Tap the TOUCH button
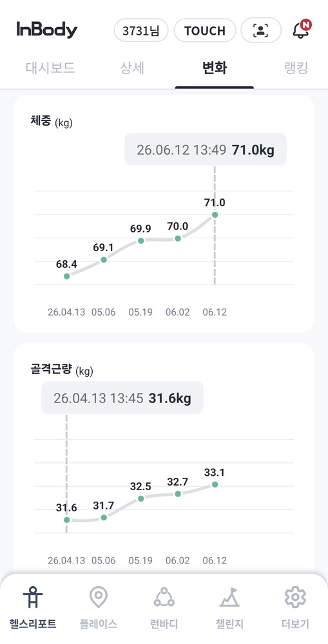Viewport: 328px width, 644px height. [205, 30]
